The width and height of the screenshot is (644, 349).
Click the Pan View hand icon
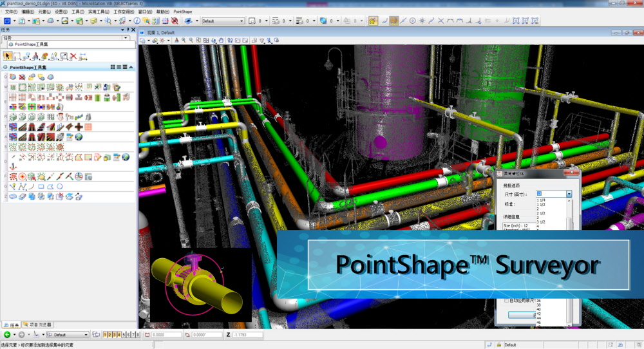tap(222, 40)
